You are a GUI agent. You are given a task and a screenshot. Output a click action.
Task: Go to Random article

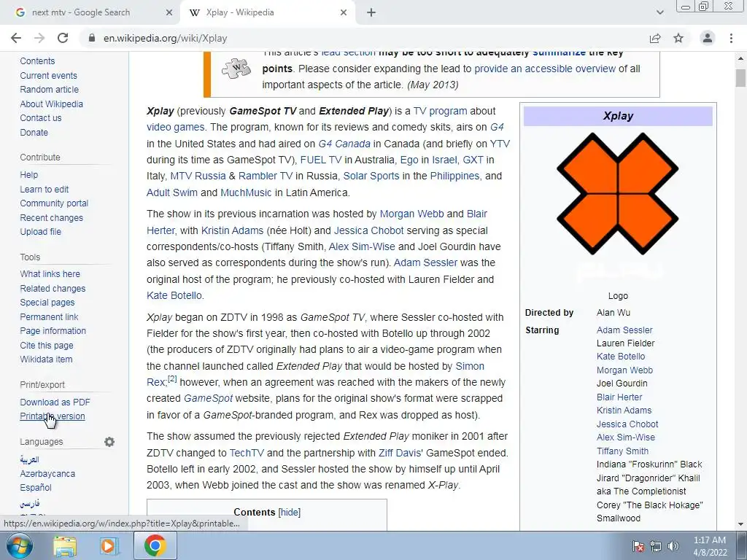pyautogui.click(x=50, y=90)
